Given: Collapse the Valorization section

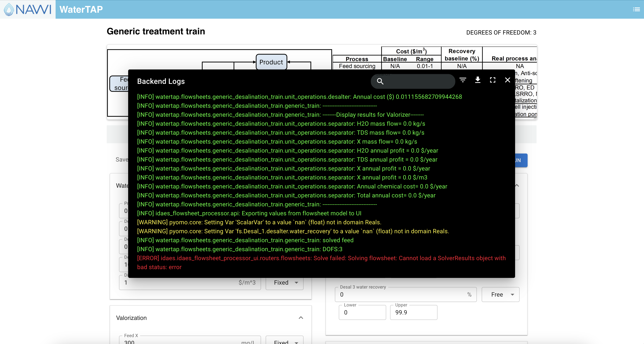Looking at the screenshot, I should coord(301,318).
